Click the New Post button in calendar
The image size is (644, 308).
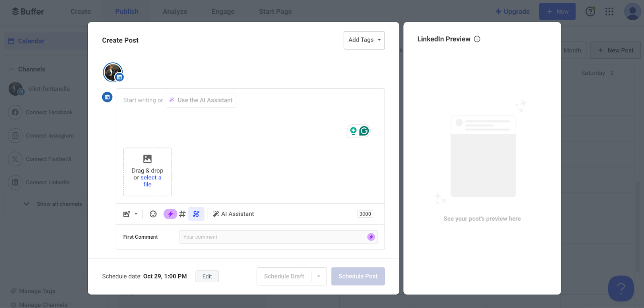click(615, 50)
